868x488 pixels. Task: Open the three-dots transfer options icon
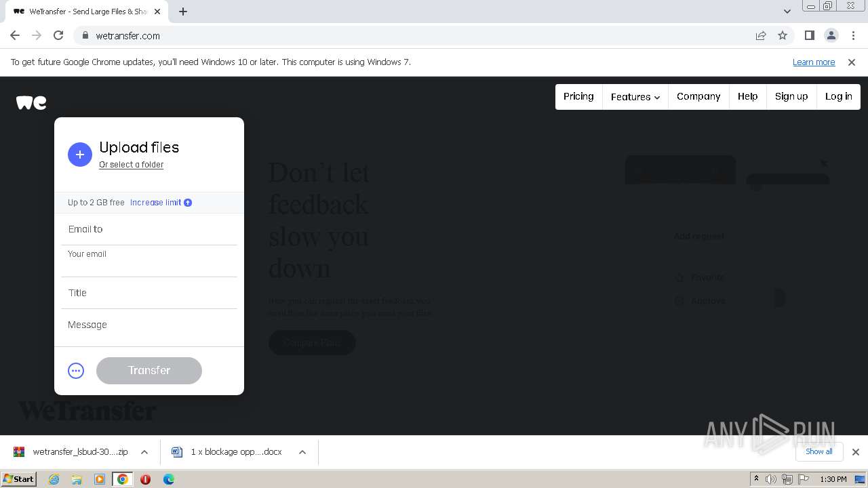click(76, 371)
